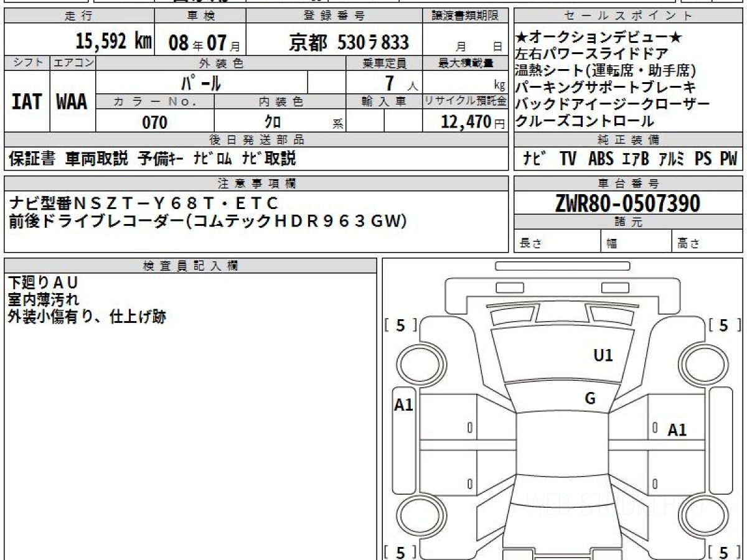Select the ナビ取説 item

(x=269, y=159)
